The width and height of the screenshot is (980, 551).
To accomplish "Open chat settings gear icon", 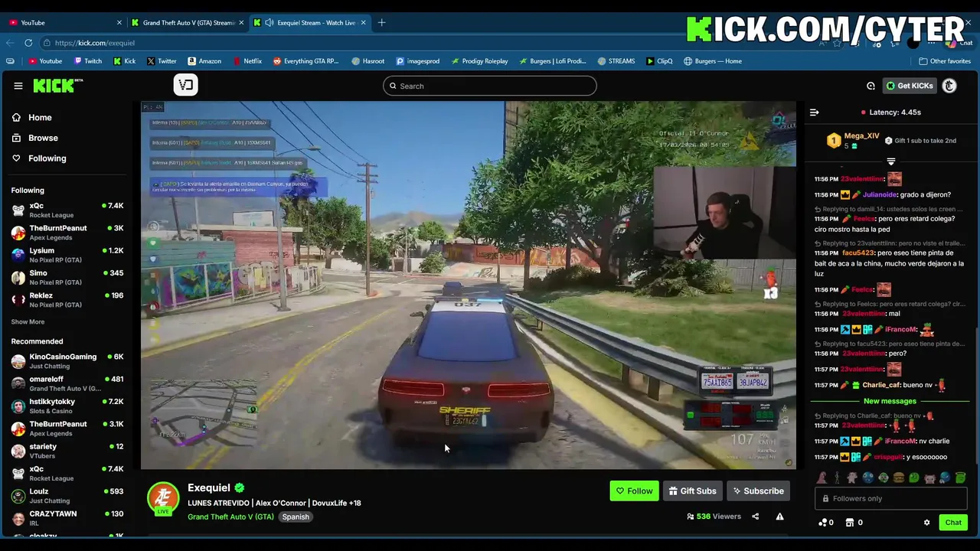I will tap(926, 523).
